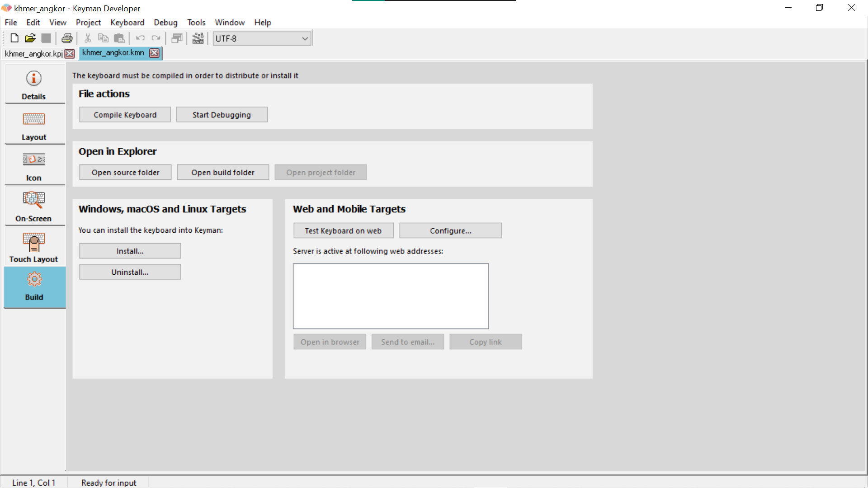
Task: Click the web addresses list box
Action: coord(391,296)
